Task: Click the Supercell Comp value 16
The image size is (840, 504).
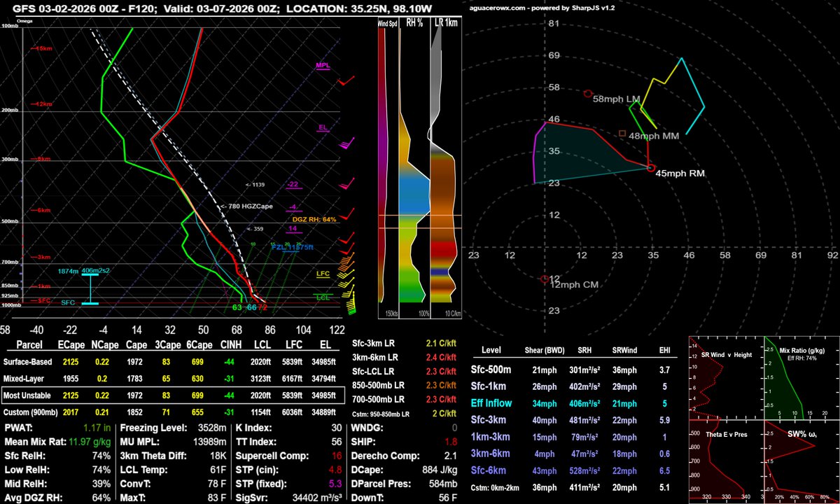Action: click(337, 455)
